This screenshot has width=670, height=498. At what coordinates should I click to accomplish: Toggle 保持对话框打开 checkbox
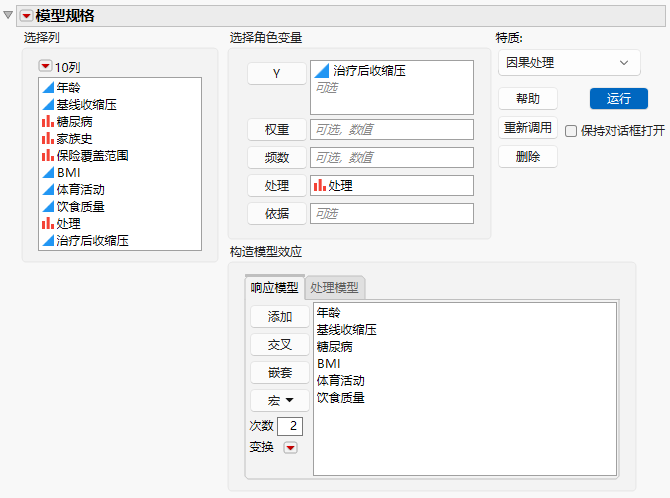coord(571,131)
